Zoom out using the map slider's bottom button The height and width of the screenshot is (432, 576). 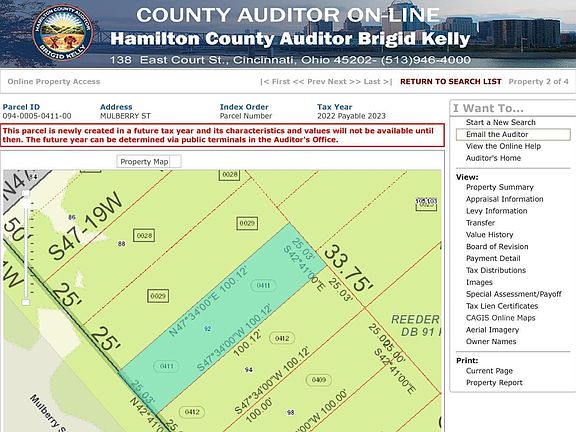[26, 302]
